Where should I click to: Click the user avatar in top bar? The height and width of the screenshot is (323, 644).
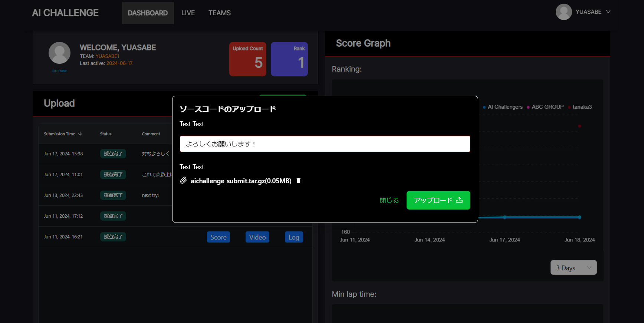pos(563,12)
